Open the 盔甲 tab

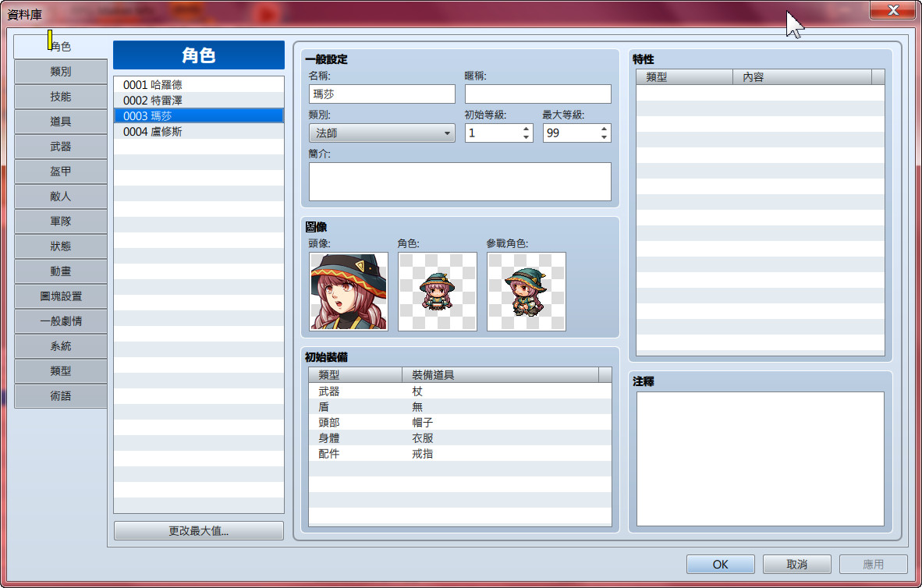61,172
